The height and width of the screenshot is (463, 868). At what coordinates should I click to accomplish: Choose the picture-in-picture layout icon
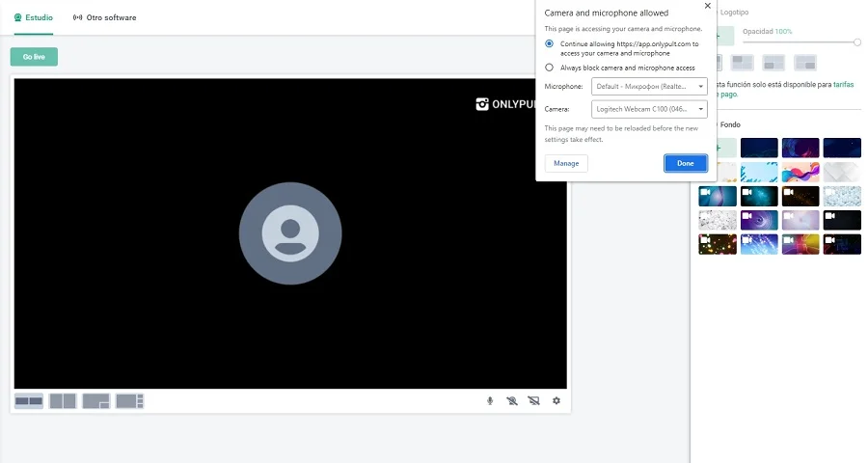[95, 400]
